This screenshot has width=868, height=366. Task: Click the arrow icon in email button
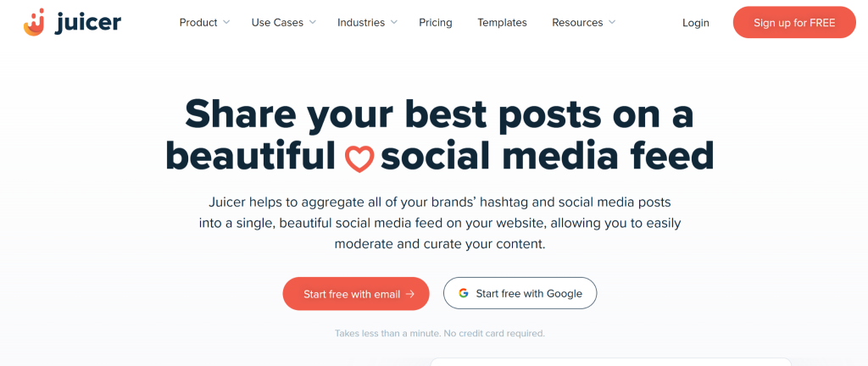click(410, 294)
